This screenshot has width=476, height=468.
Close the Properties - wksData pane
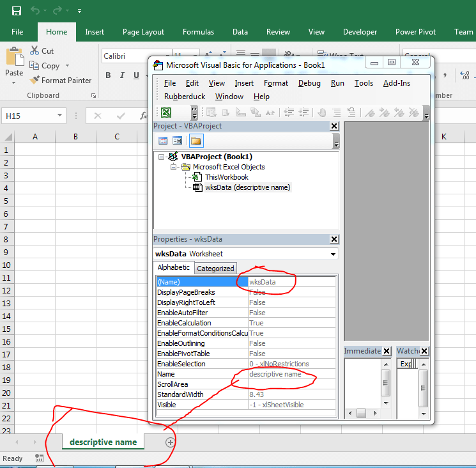334,239
